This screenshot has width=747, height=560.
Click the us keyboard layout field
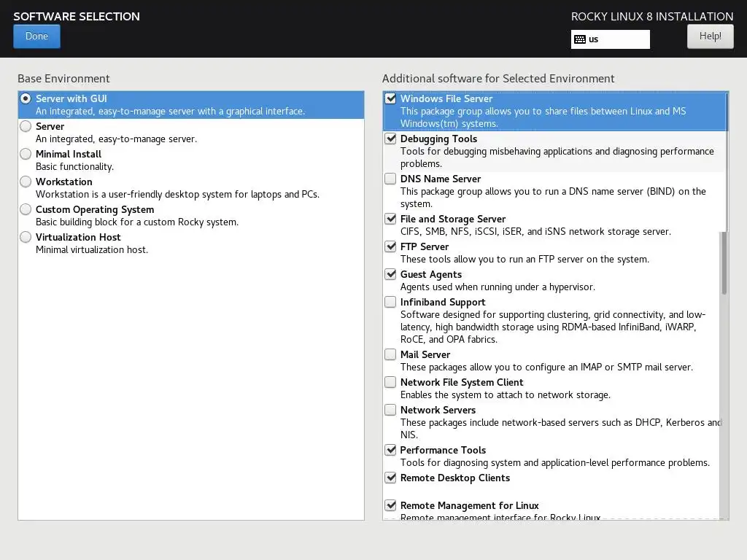(x=611, y=39)
